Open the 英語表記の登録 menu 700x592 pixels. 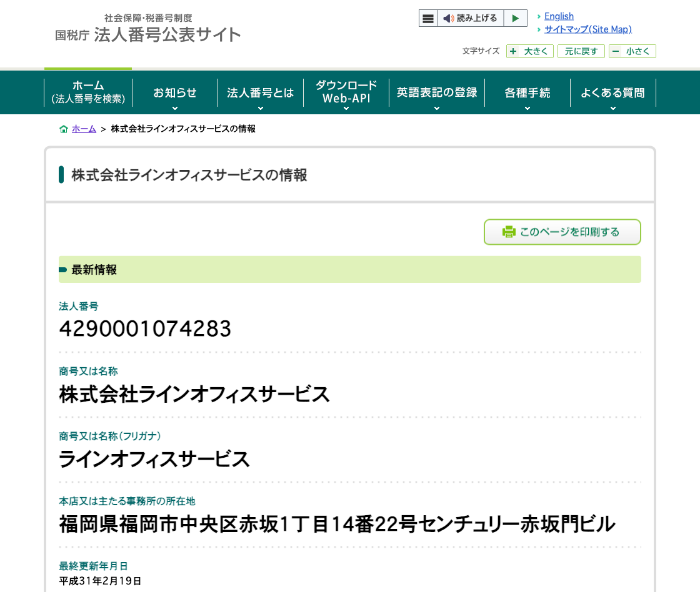tap(437, 92)
